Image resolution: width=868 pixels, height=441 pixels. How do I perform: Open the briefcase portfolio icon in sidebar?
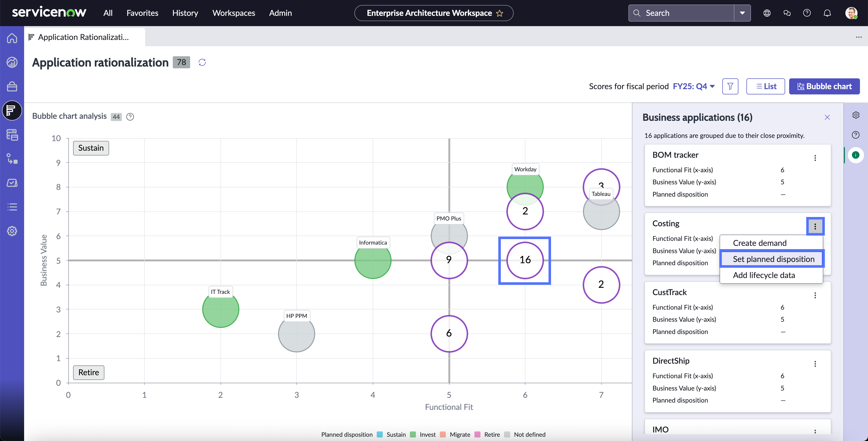click(12, 86)
